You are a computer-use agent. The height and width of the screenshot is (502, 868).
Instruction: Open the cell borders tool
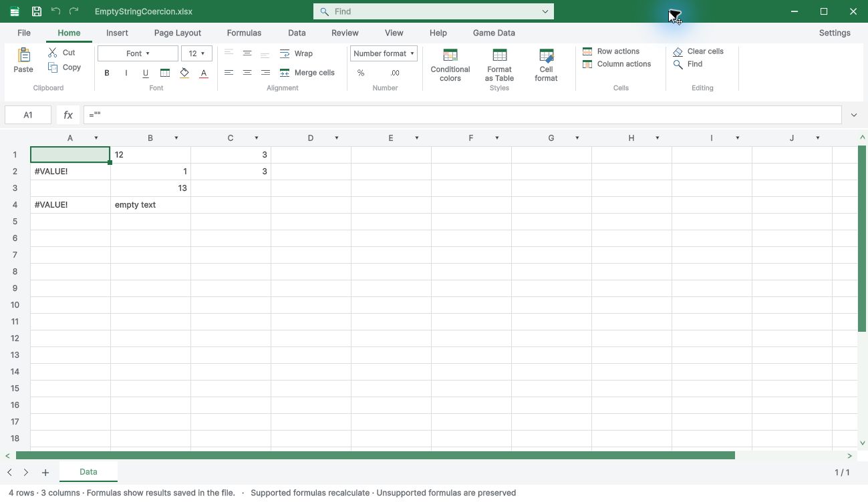tap(165, 73)
